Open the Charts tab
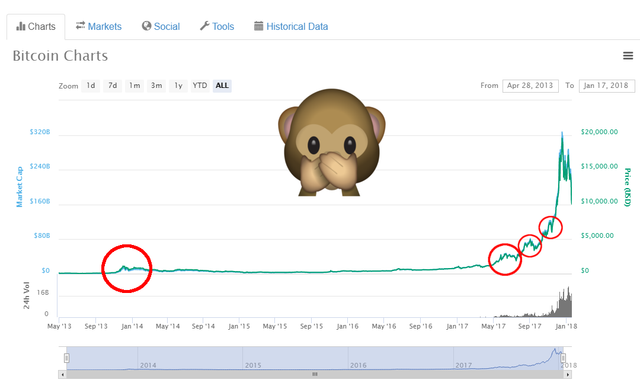The height and width of the screenshot is (388, 640). point(36,27)
